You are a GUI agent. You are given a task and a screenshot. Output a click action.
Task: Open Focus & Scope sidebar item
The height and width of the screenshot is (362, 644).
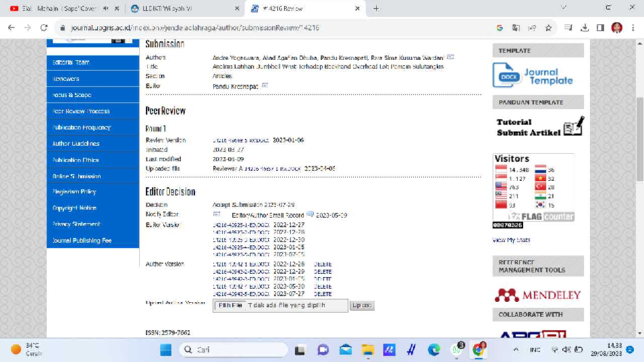92,95
